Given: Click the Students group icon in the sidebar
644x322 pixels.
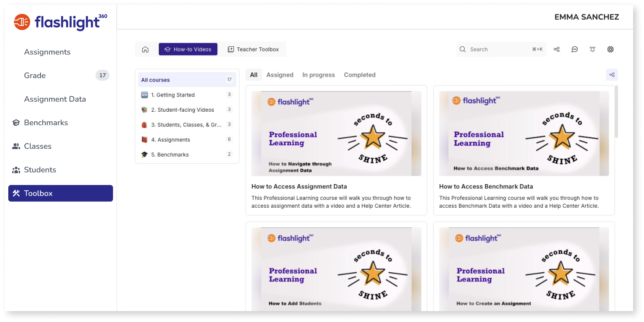Looking at the screenshot, I should pyautogui.click(x=16, y=170).
